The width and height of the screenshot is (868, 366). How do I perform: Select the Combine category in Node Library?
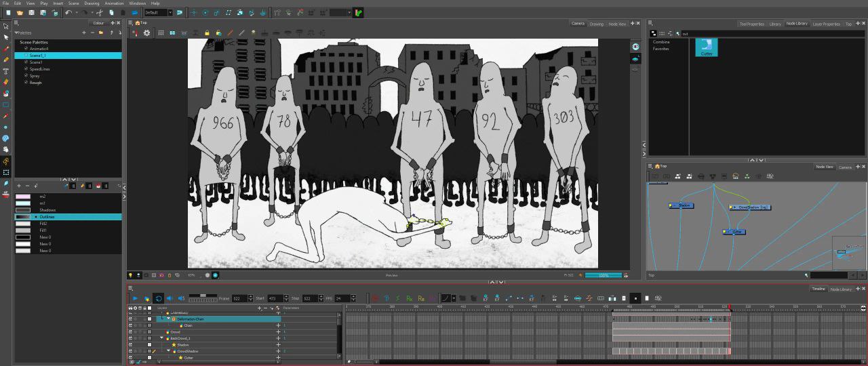point(660,42)
